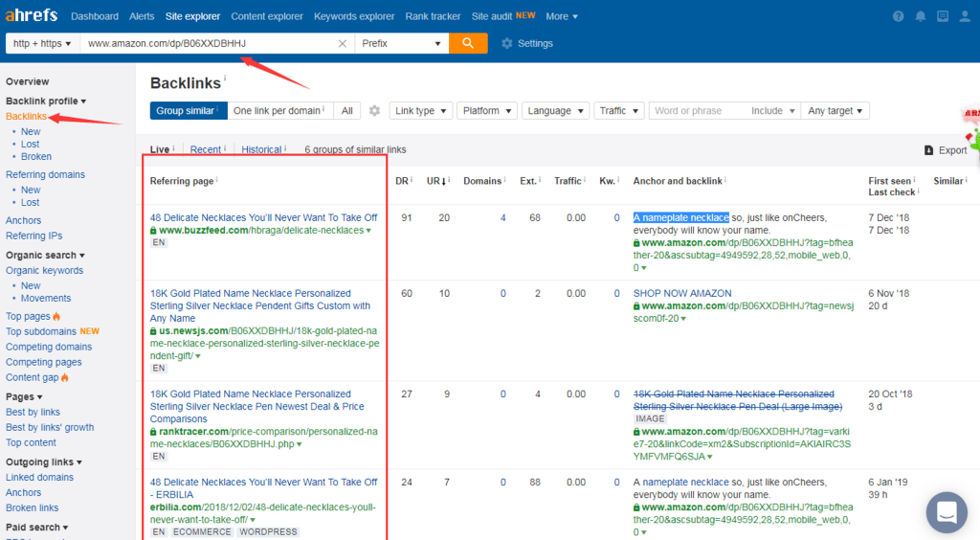Open Content explorer in top navigation
The width and height of the screenshot is (980, 540).
click(267, 16)
